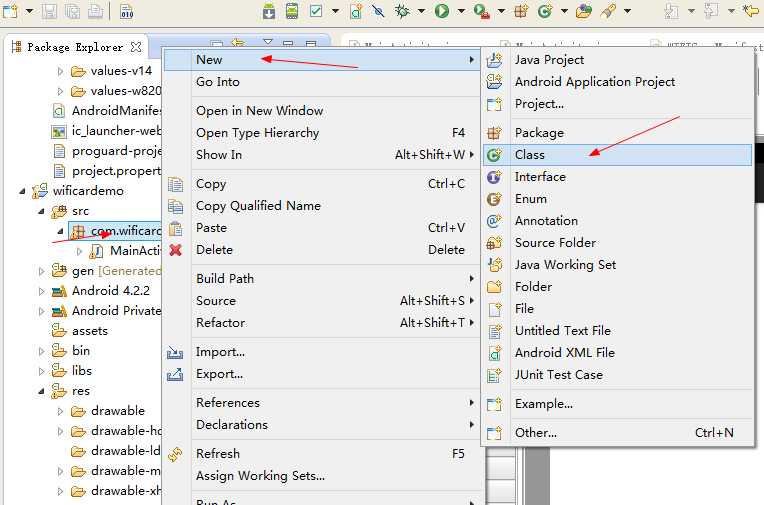764x505 pixels.
Task: Select Folder in the New submenu
Action: tap(617, 287)
